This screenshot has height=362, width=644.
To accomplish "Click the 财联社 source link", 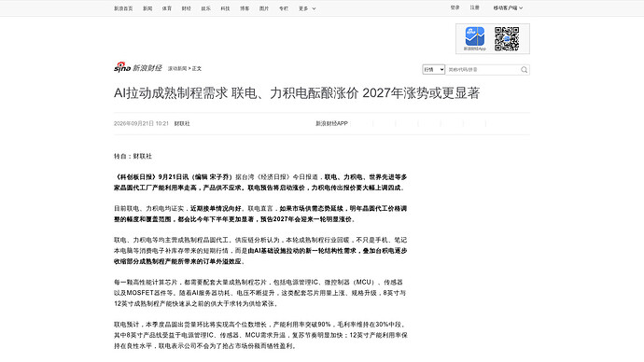I will coord(182,123).
